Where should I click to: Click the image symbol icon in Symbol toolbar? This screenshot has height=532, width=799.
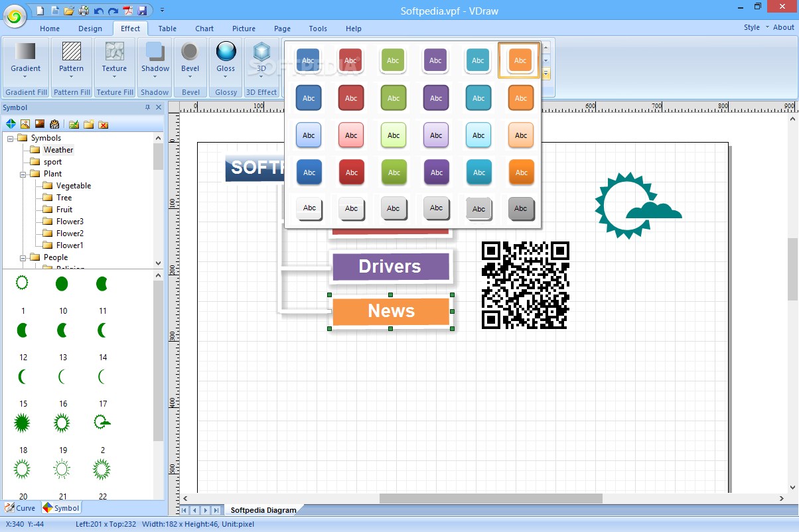point(25,124)
